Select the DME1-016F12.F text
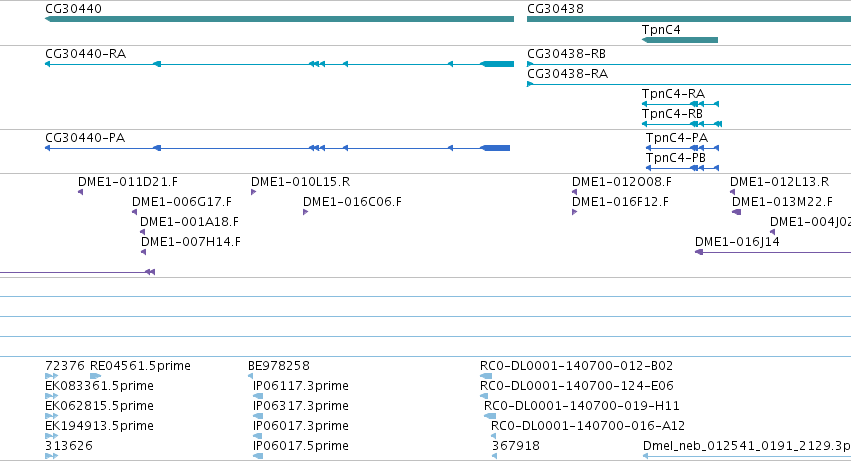Image resolution: width=851 pixels, height=461 pixels. click(x=620, y=202)
